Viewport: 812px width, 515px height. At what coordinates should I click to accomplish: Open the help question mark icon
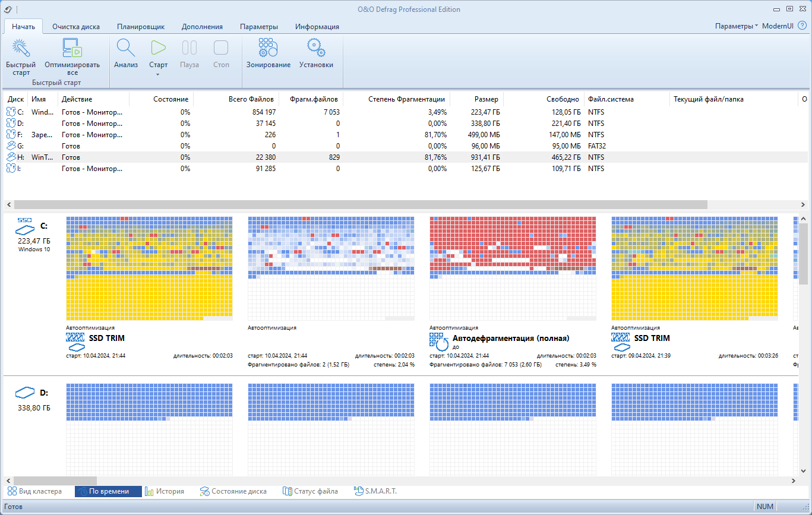click(x=802, y=26)
